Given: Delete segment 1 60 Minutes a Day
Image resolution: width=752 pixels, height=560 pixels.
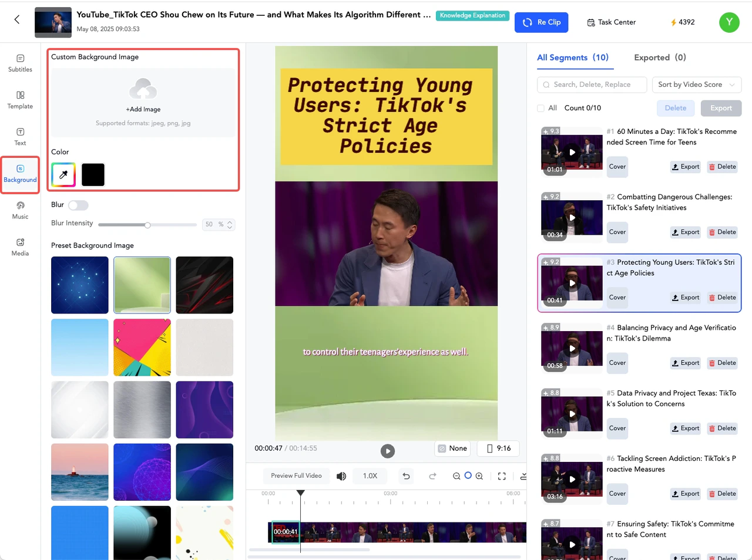Looking at the screenshot, I should 723,167.
